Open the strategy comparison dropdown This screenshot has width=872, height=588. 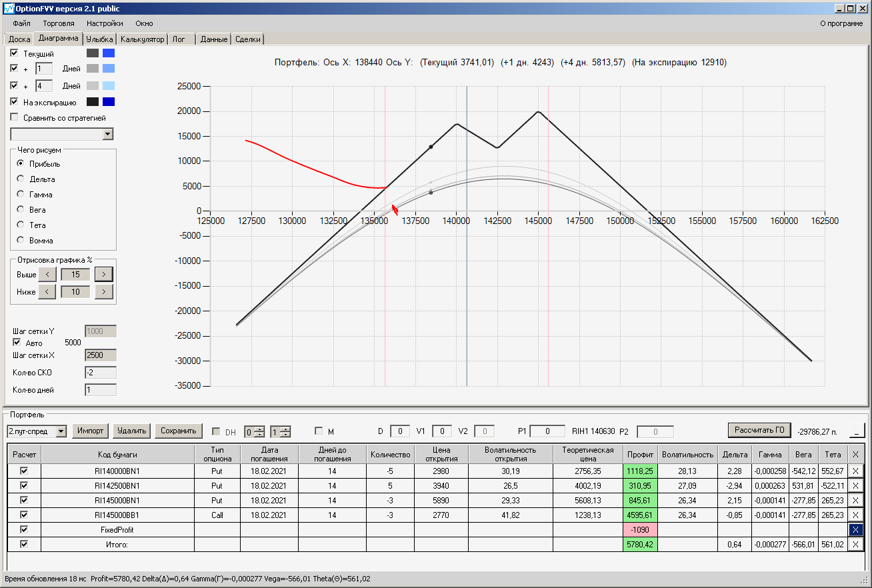tap(108, 134)
